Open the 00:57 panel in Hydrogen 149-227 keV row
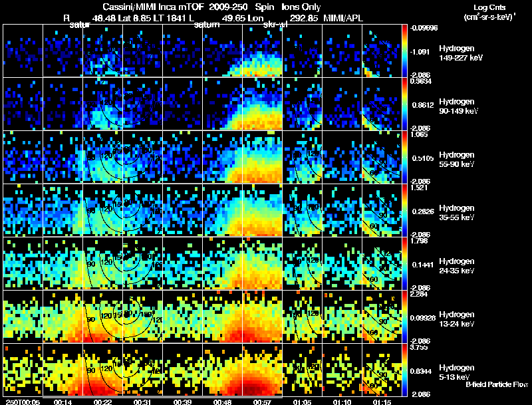This screenshot has width=532, height=405. coord(262,51)
